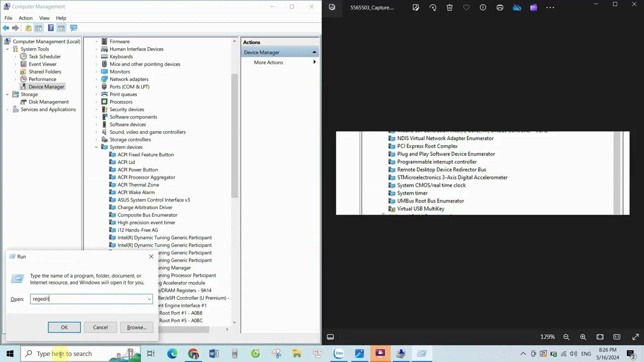Expand the Services and Applications node

[x=8, y=109]
